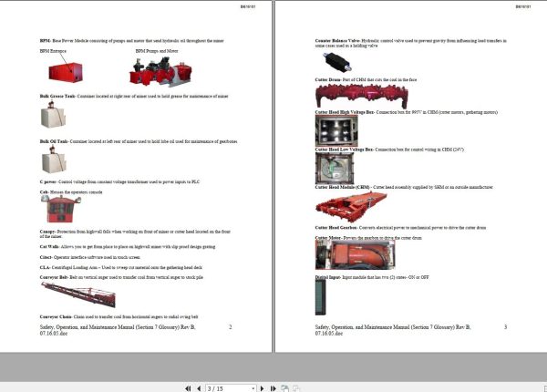Click the 'Cutter Head Gearbox' term

[x=335, y=227]
